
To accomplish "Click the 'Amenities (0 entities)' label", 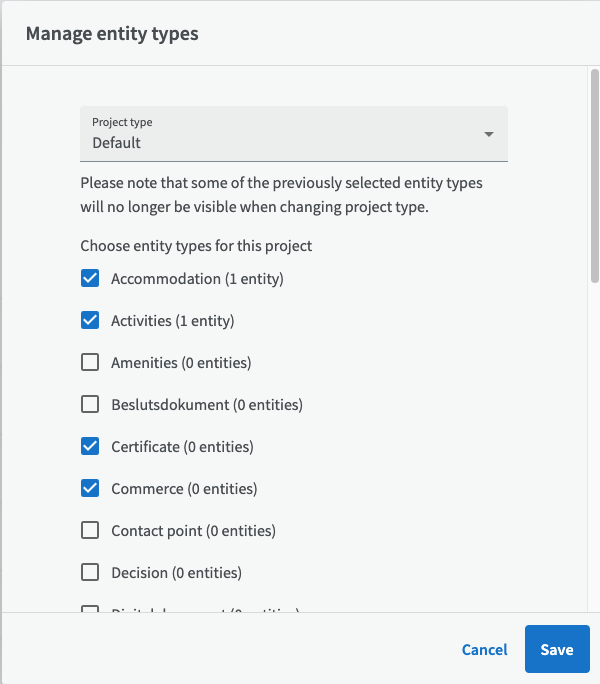I will 181,363.
